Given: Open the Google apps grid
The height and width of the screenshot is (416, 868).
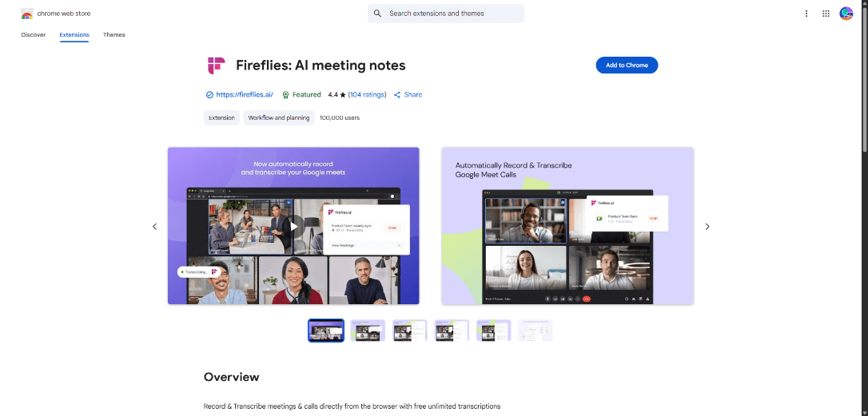Looking at the screenshot, I should (x=826, y=14).
